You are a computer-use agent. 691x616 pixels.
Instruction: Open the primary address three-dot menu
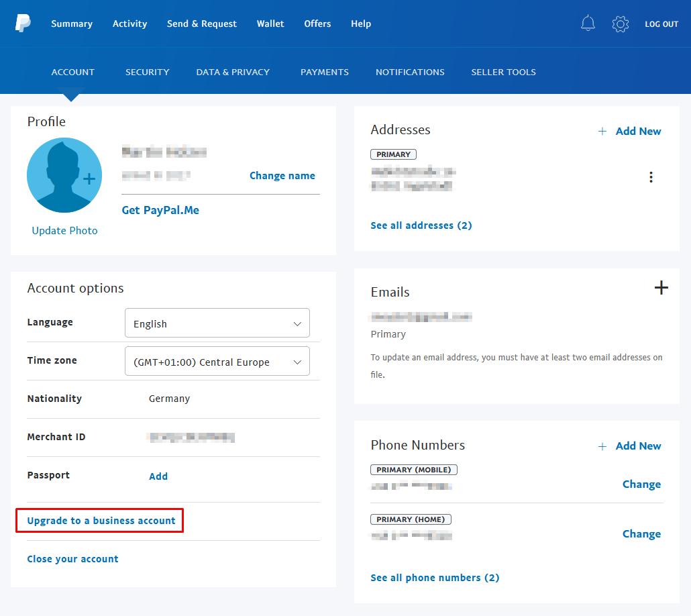(x=651, y=177)
